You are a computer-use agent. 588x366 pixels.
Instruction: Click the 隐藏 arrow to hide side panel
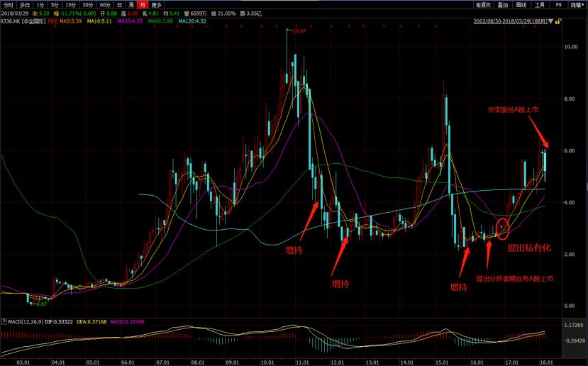[x=577, y=5]
